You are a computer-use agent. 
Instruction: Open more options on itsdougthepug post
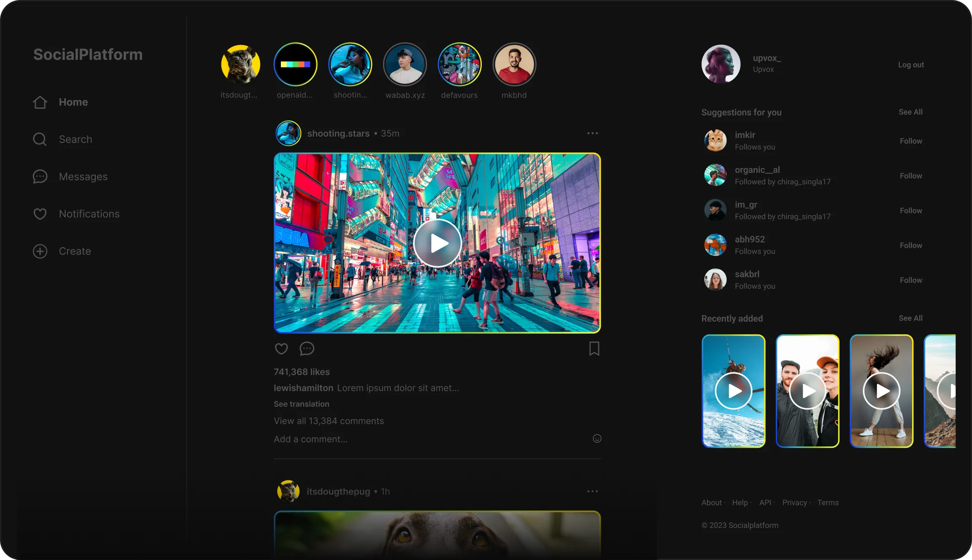[592, 491]
